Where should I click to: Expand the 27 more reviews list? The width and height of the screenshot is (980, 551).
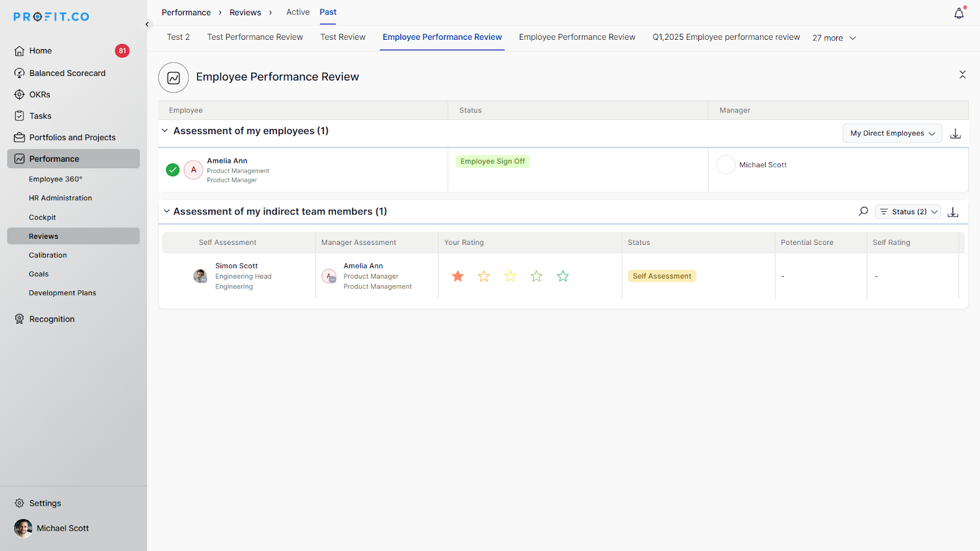[834, 38]
